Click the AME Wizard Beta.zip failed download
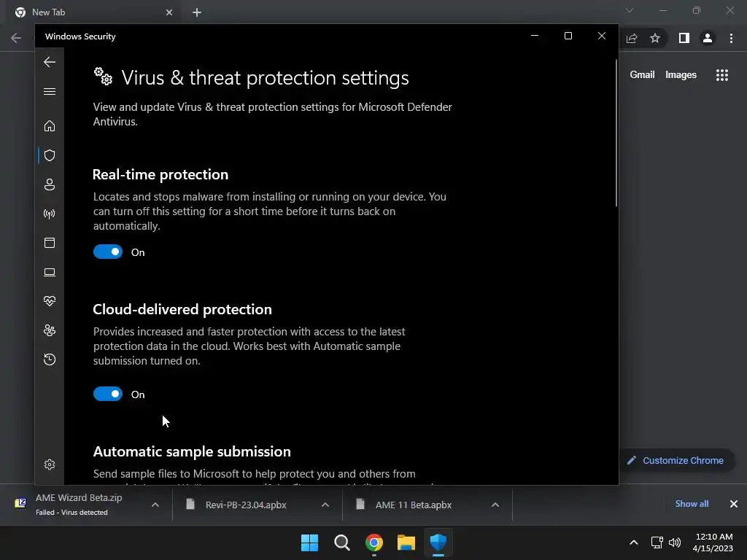 pos(79,505)
